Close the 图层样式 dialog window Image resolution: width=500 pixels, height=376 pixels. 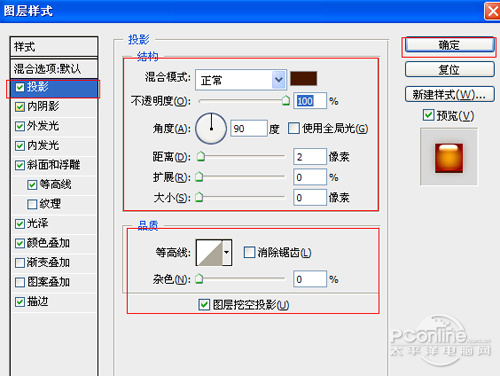click(x=493, y=12)
